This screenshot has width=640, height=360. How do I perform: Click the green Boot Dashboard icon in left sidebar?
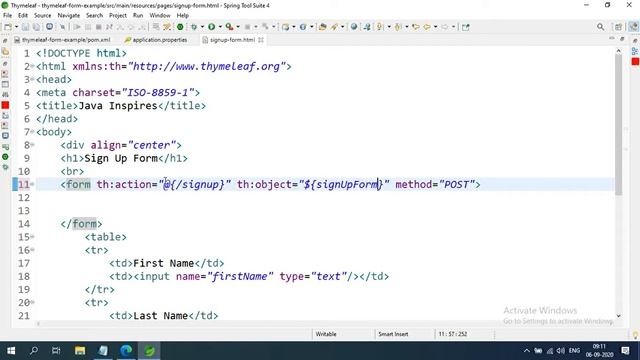click(x=5, y=157)
